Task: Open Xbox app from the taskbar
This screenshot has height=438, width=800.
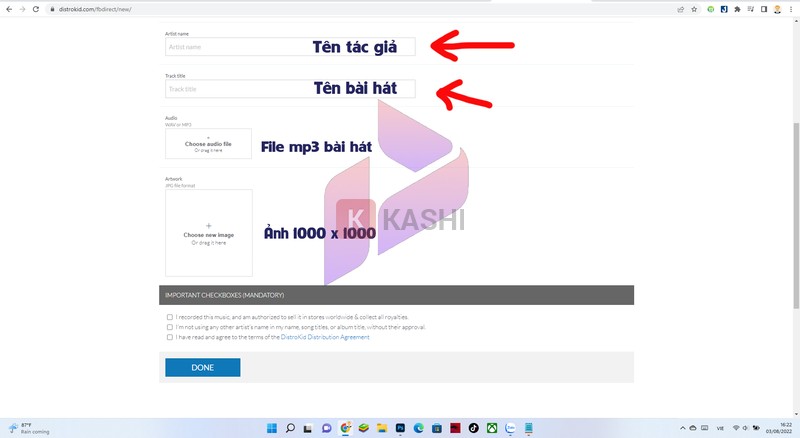Action: point(492,428)
